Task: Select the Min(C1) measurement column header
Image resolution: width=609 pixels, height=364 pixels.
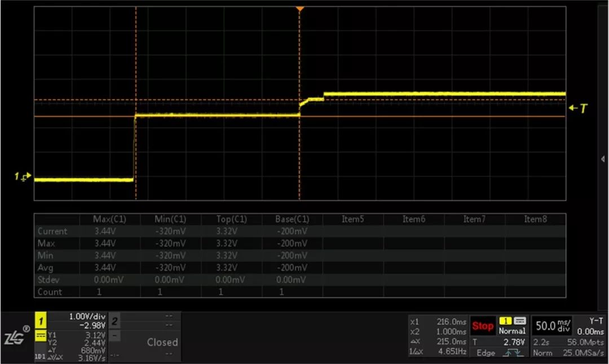Action: 170,219
